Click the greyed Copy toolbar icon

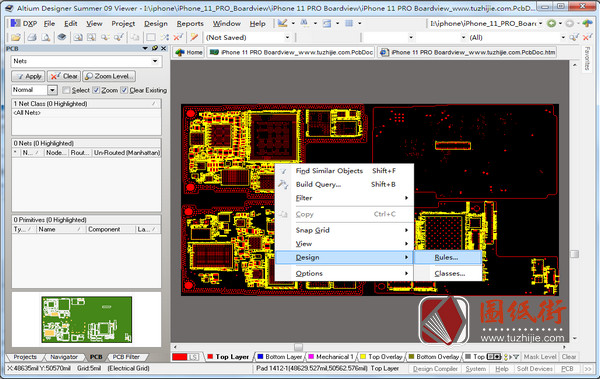tap(134, 38)
